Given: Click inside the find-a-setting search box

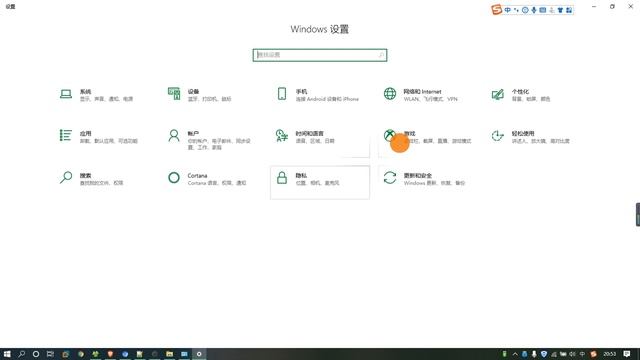Looking at the screenshot, I should (320, 55).
